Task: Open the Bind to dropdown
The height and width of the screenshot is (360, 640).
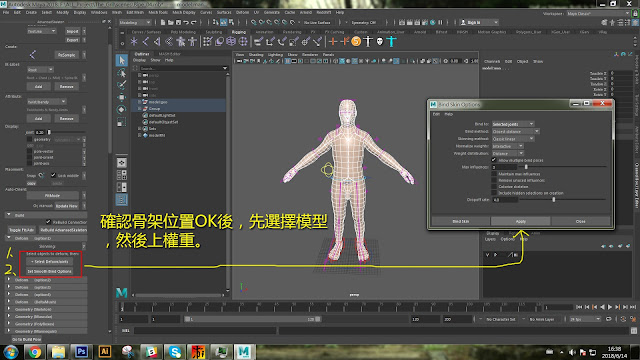Action: tap(513, 124)
